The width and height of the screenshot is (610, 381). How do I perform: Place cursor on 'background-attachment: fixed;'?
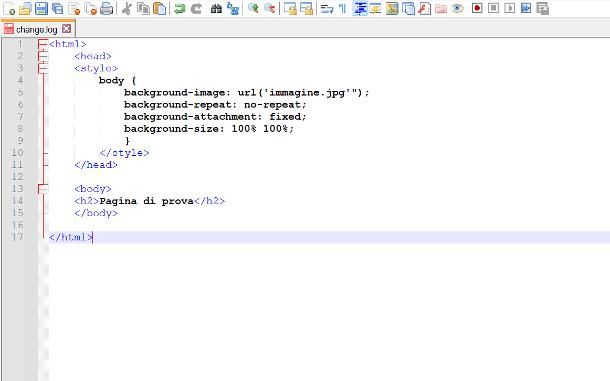215,116
